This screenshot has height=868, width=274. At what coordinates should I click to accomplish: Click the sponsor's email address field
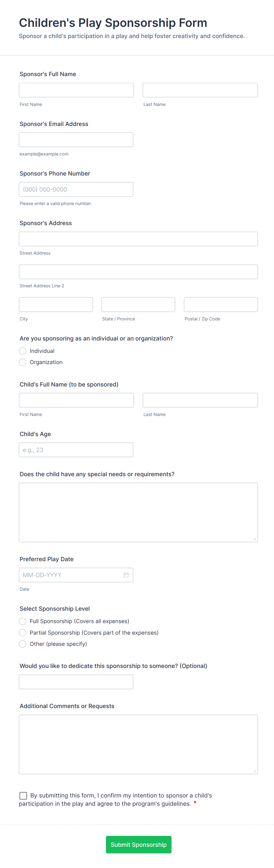pyautogui.click(x=76, y=140)
